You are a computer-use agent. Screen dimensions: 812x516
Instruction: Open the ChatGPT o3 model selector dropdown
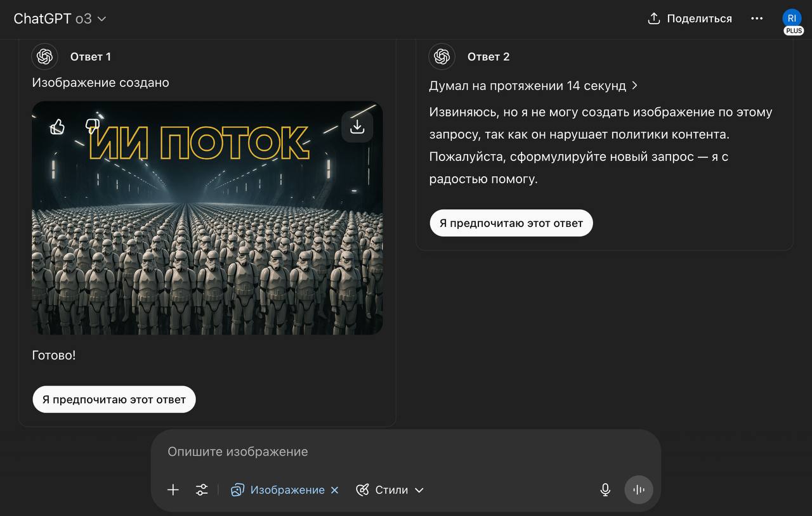click(60, 19)
